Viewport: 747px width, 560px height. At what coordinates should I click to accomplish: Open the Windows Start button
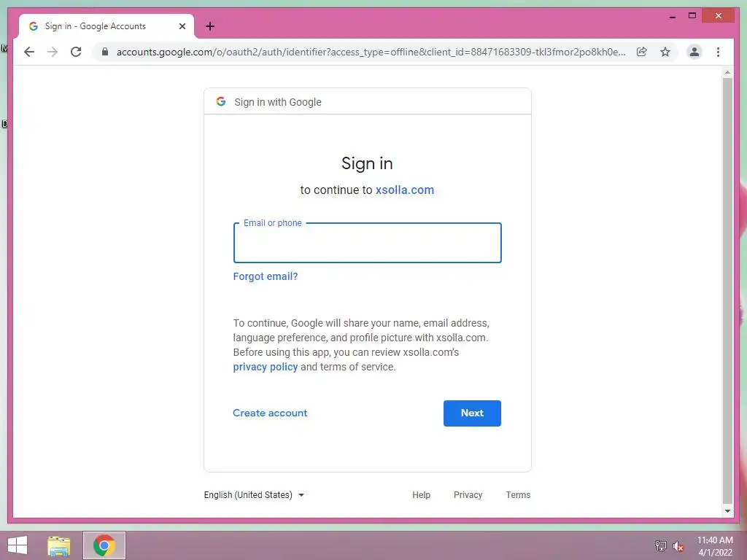coord(18,545)
